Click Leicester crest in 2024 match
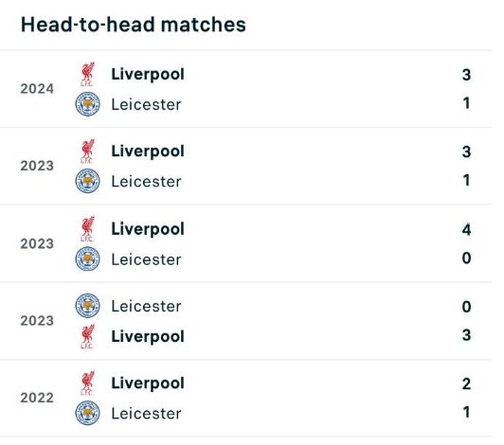This screenshot has height=445, width=504. pyautogui.click(x=87, y=104)
